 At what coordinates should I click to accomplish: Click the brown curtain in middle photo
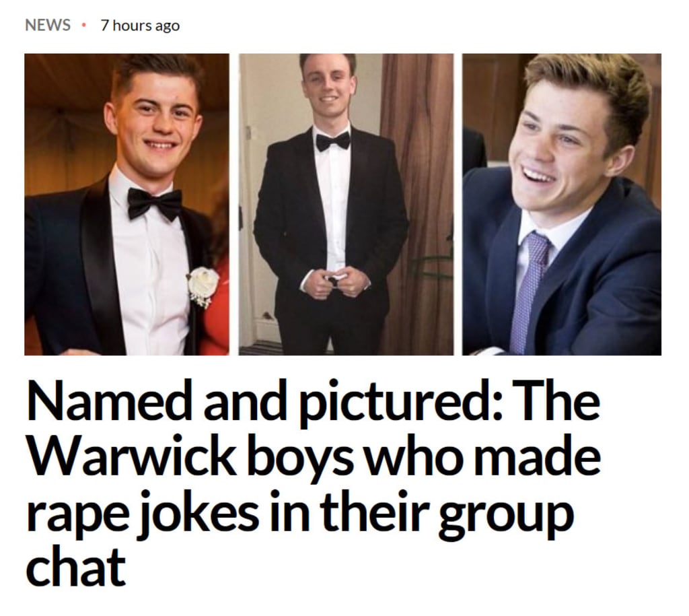(x=416, y=205)
